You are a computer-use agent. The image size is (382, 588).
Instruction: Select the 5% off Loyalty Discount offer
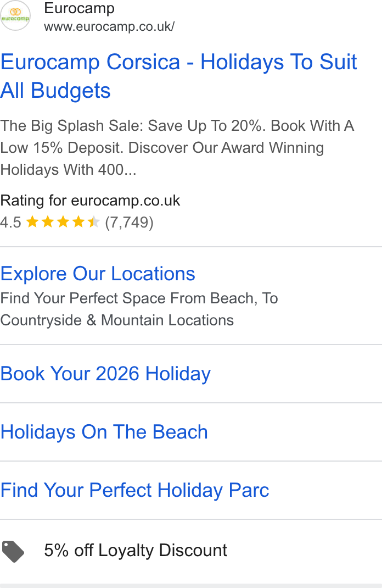point(135,550)
